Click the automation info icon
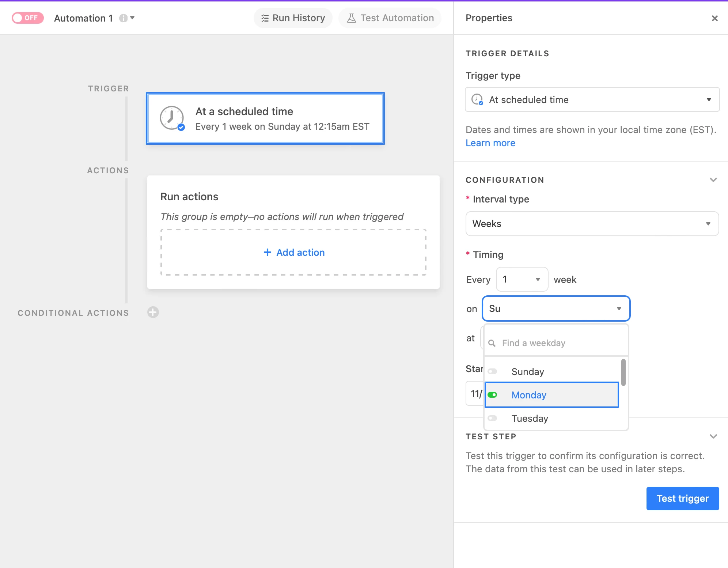This screenshot has height=568, width=728. (x=123, y=18)
